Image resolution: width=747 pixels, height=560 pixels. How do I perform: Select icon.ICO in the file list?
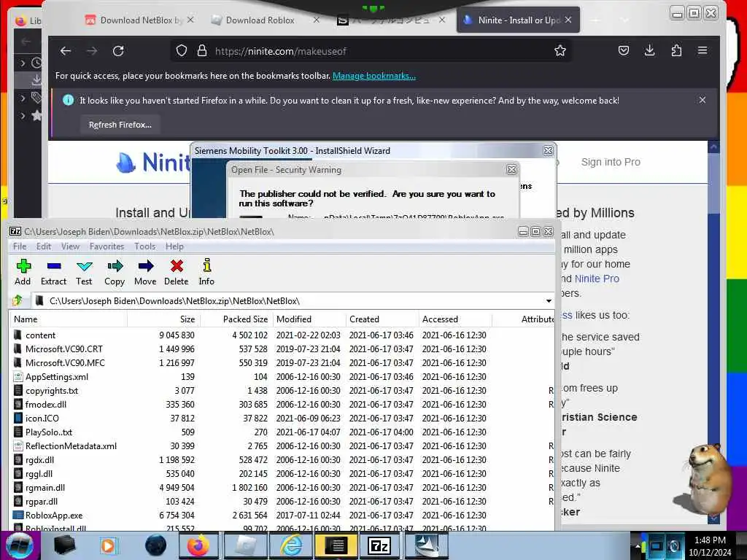pyautogui.click(x=282, y=418)
